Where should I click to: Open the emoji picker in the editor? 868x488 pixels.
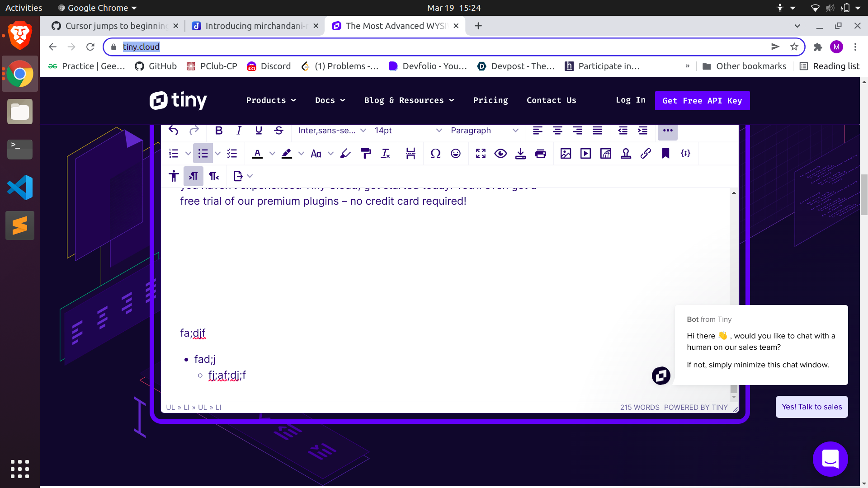coord(456,154)
